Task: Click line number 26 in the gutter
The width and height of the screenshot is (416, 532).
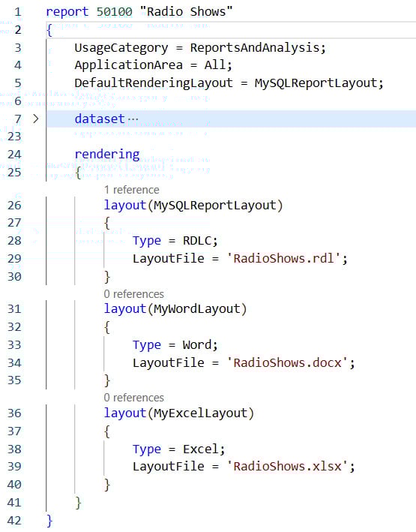Action: pyautogui.click(x=14, y=206)
